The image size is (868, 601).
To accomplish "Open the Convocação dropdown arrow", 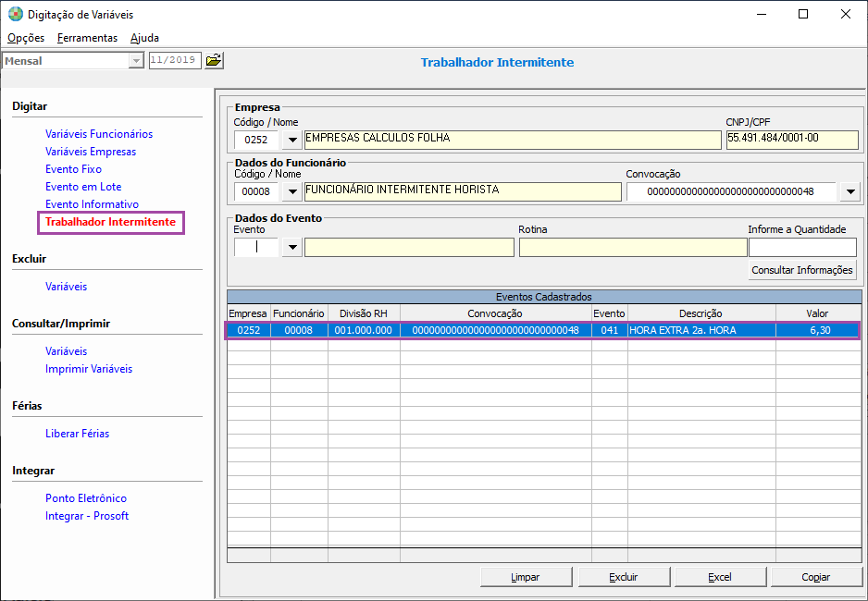I will [850, 191].
